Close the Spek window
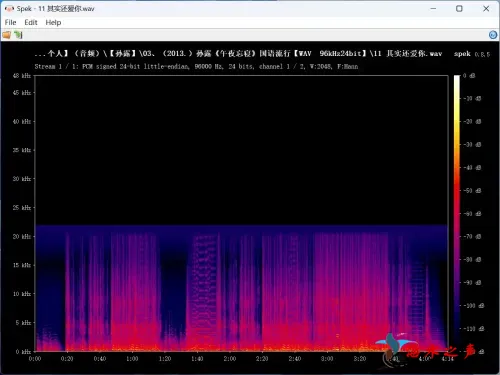 coord(486,9)
